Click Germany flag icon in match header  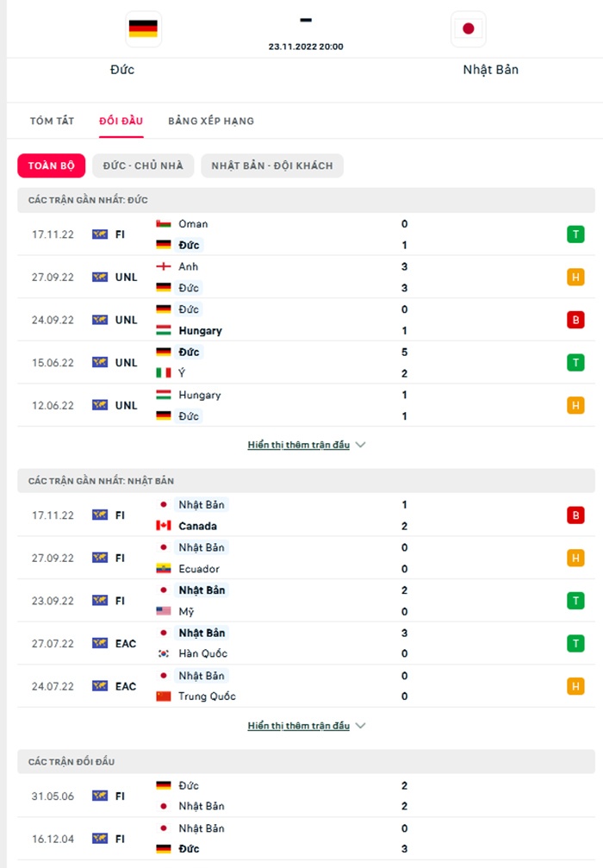[x=143, y=28]
